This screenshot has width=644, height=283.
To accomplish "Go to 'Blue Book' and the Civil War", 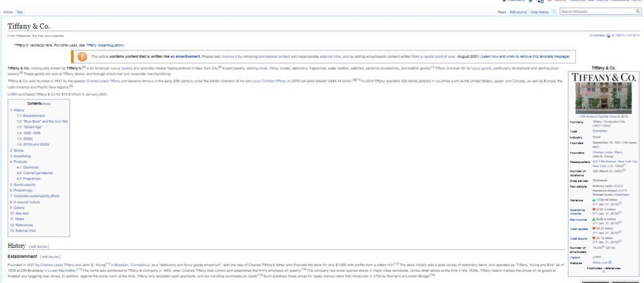I will click(43, 121).
